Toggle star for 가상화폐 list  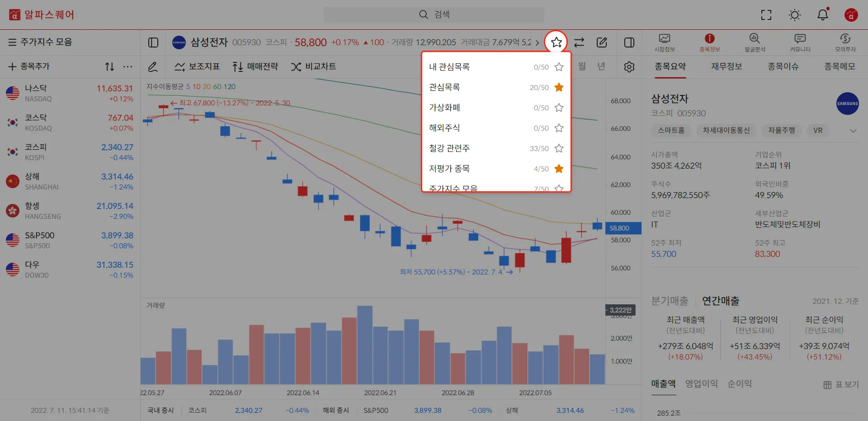[559, 108]
